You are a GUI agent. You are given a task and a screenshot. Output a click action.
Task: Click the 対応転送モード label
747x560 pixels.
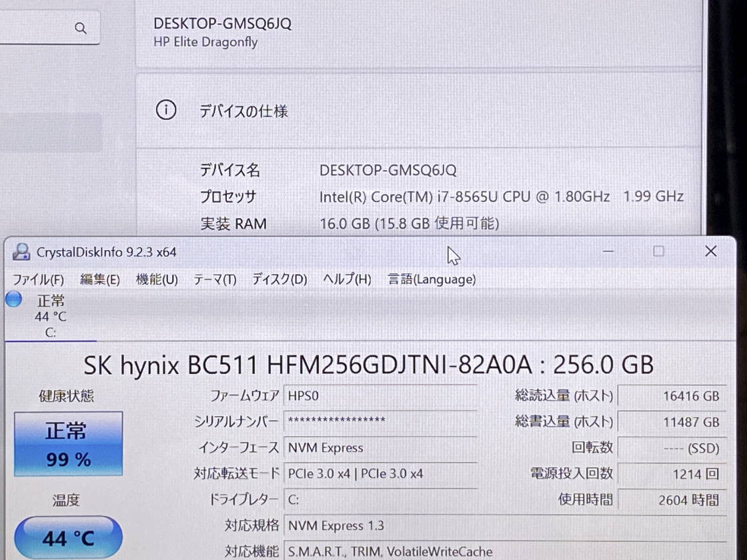click(236, 473)
